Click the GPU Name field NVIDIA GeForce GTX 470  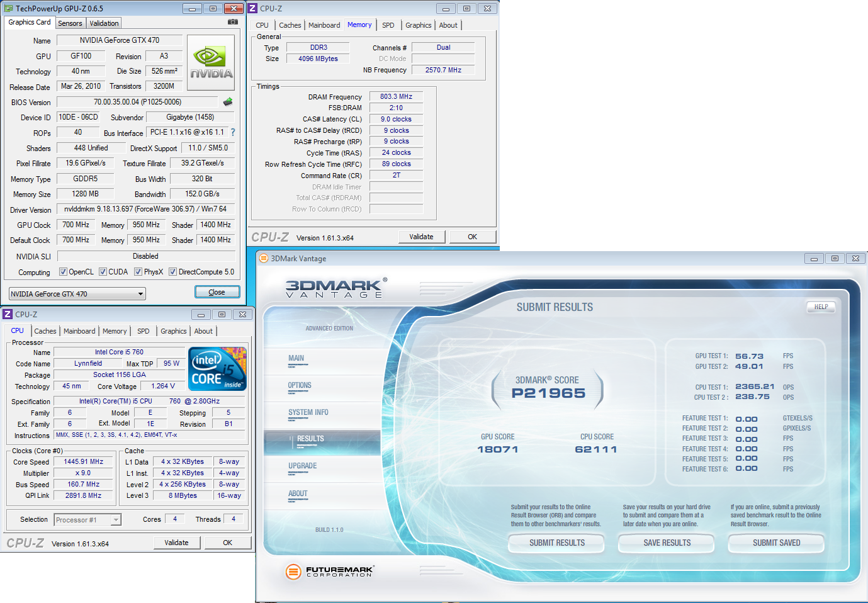pyautogui.click(x=120, y=40)
